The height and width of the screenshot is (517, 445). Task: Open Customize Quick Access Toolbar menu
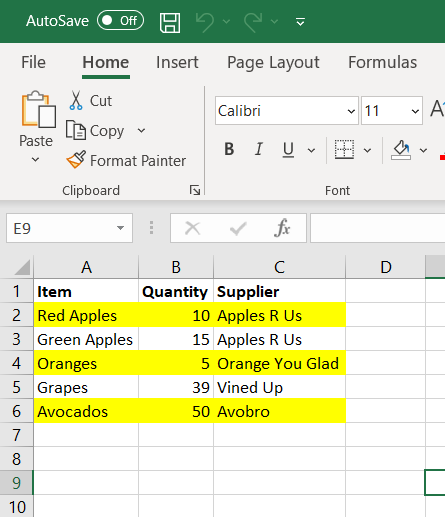300,22
